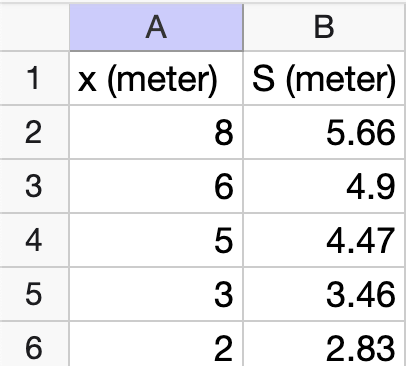Select cell A4 containing 5
Screen dimensions: 406x366
click(156, 240)
